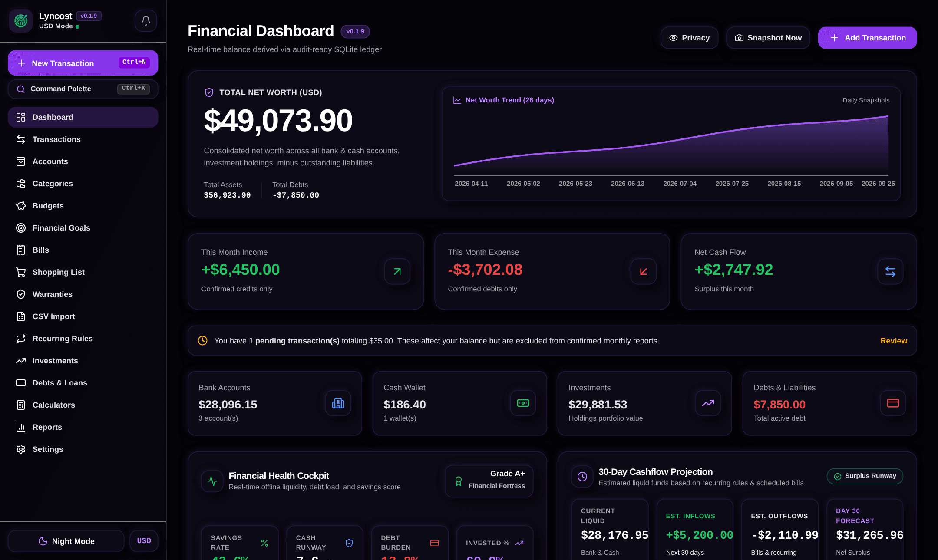Viewport: 938px width, 560px height.
Task: Click the v0.1.9 badge beside Financial Dashboard
Action: pyautogui.click(x=355, y=31)
